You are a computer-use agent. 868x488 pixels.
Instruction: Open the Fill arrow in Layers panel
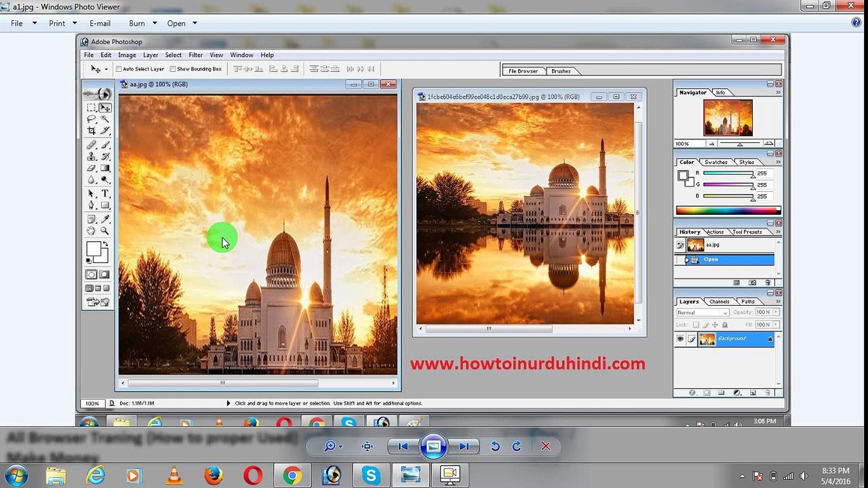(776, 325)
